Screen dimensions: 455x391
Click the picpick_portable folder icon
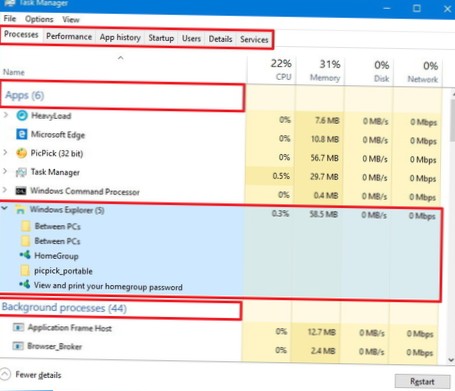[x=25, y=270]
